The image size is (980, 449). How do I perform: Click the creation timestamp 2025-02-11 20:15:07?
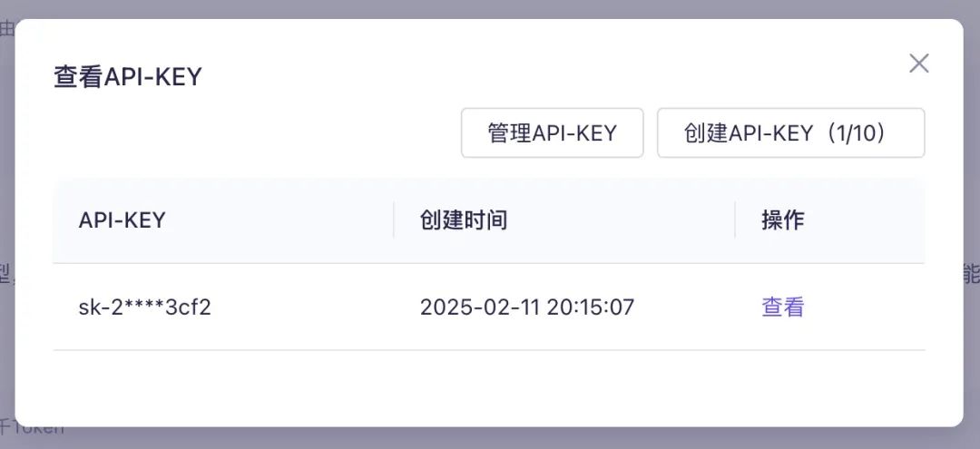tap(526, 307)
